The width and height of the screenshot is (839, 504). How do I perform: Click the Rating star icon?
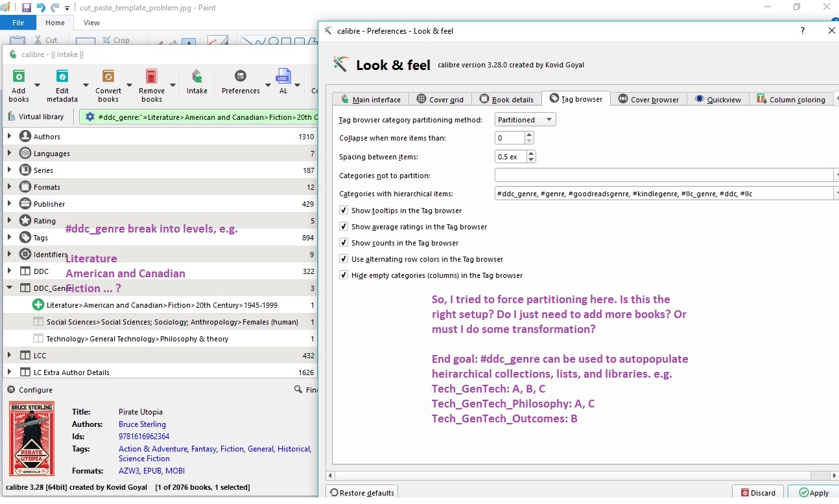pos(25,221)
